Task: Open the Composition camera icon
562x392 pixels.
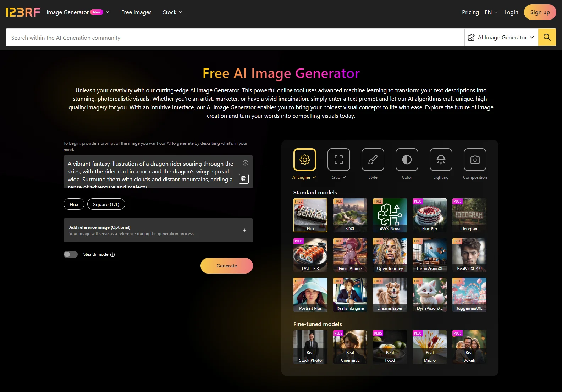Action: coord(475,160)
